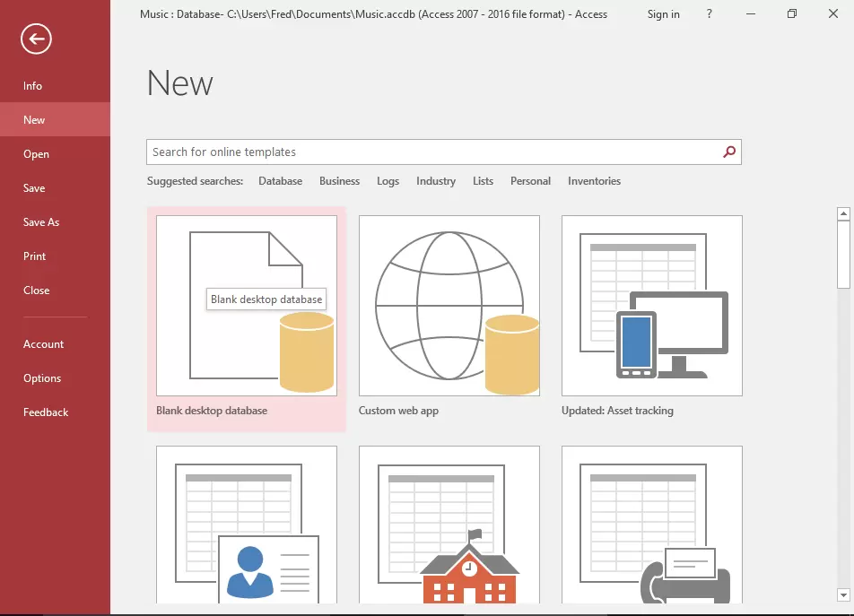
Task: Click the back arrow circle icon
Action: coord(37,39)
